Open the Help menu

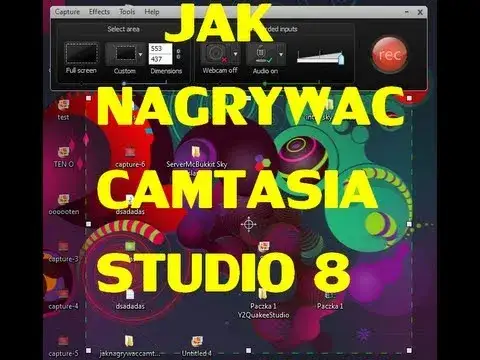point(152,12)
